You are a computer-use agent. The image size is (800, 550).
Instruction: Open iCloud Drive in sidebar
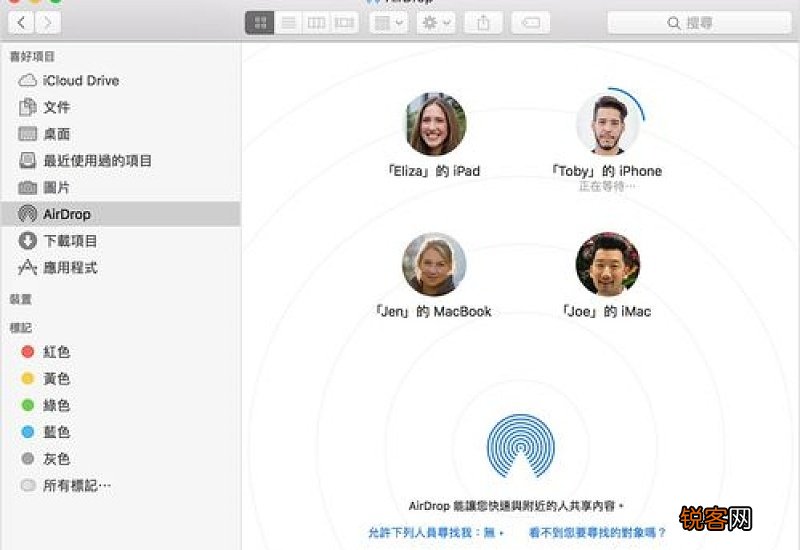pos(120,81)
